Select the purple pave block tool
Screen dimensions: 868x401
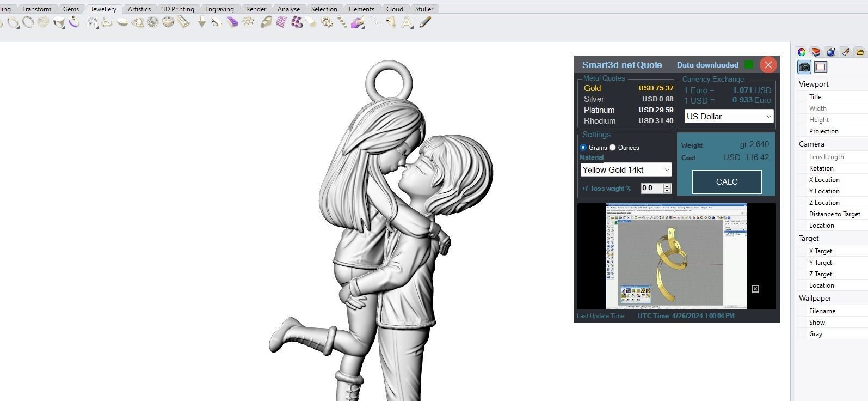tap(232, 22)
